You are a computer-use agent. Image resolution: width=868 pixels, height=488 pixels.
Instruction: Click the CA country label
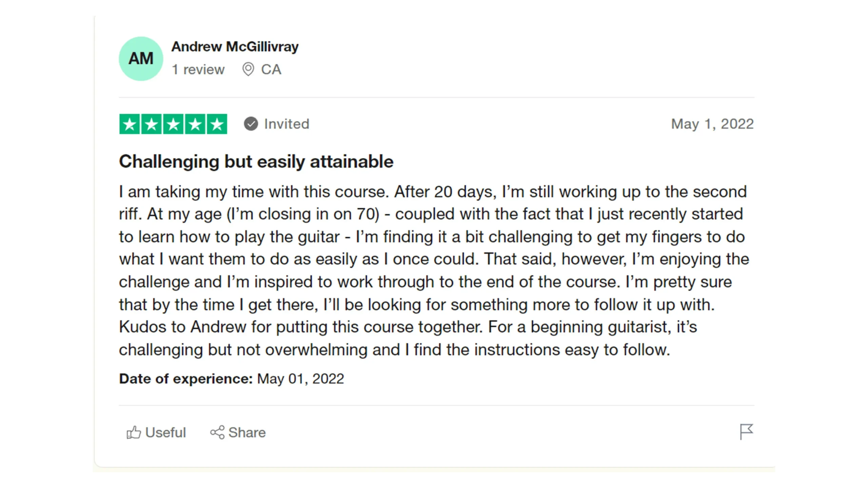(x=271, y=69)
